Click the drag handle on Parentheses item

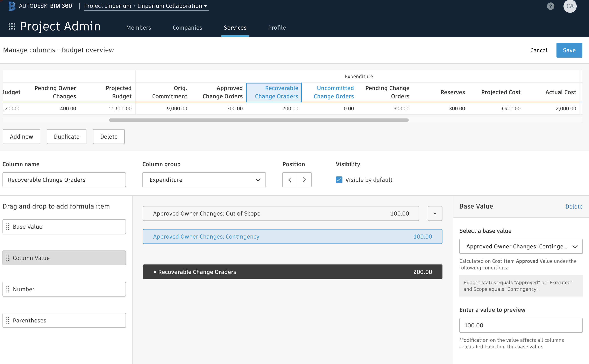tap(8, 320)
